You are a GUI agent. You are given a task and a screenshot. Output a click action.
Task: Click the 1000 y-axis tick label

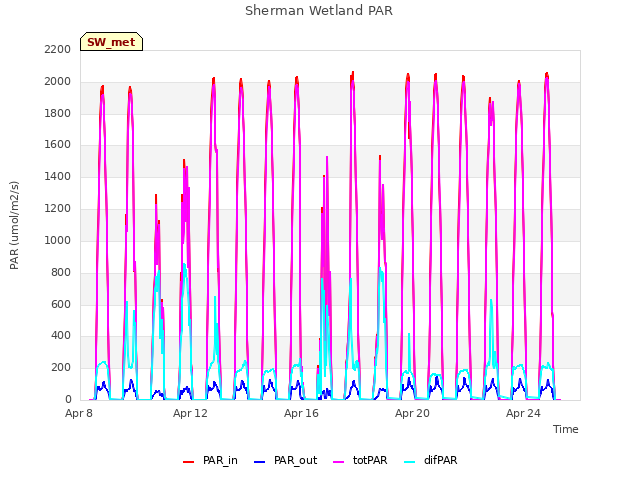pyautogui.click(x=58, y=240)
